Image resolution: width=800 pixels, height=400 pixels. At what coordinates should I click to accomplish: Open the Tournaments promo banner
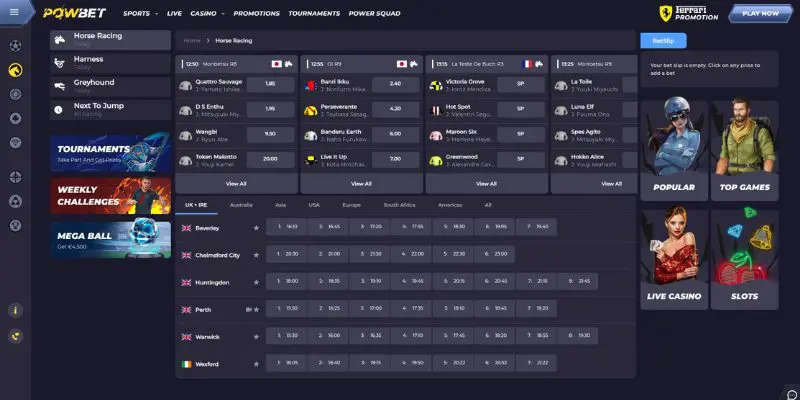[111, 152]
